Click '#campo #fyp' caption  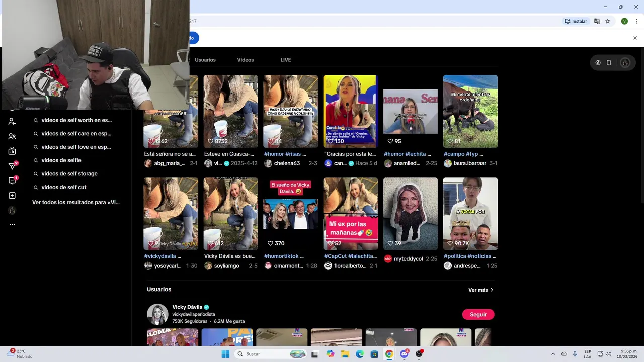click(x=463, y=154)
